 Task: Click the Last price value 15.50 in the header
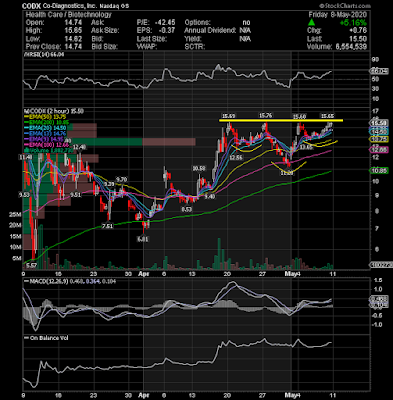pyautogui.click(x=358, y=39)
